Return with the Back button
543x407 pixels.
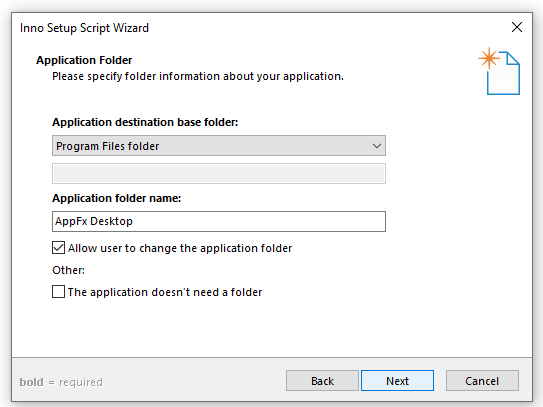click(x=322, y=381)
